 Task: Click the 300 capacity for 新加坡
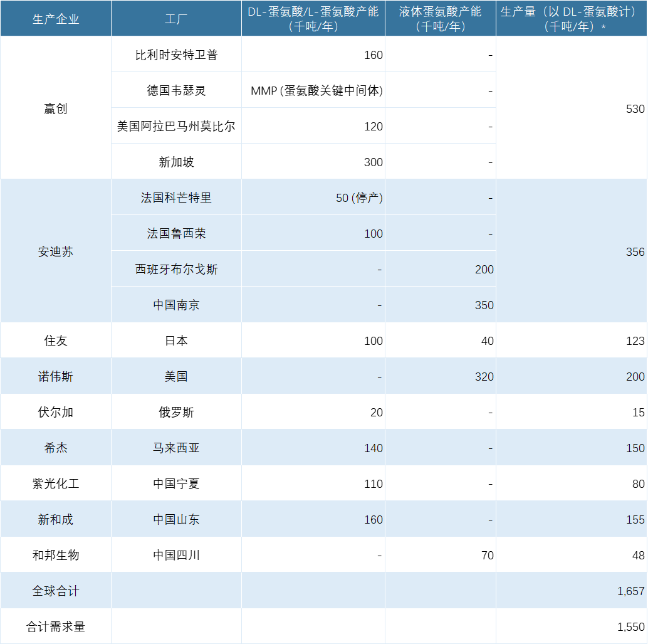click(x=313, y=162)
